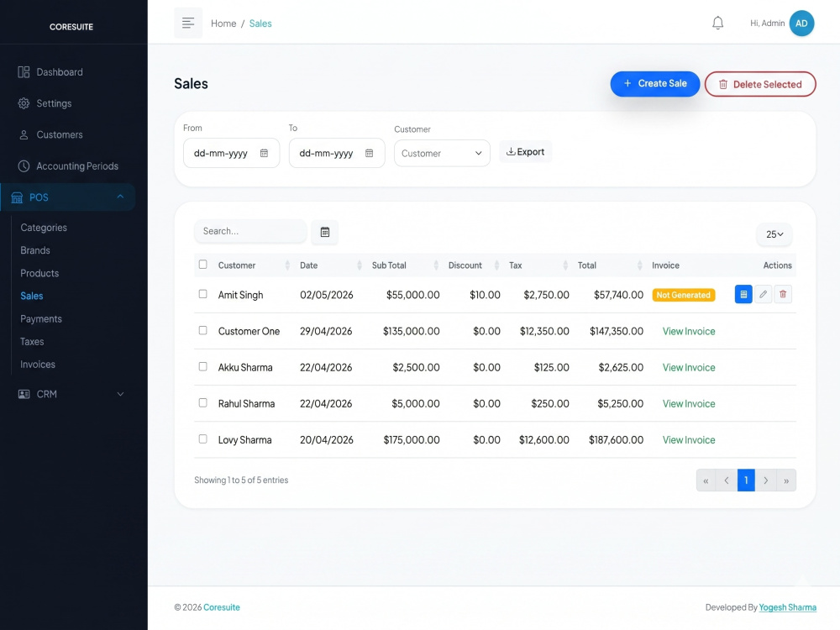The height and width of the screenshot is (630, 840).
Task: Click the From date field
Action: pos(232,153)
